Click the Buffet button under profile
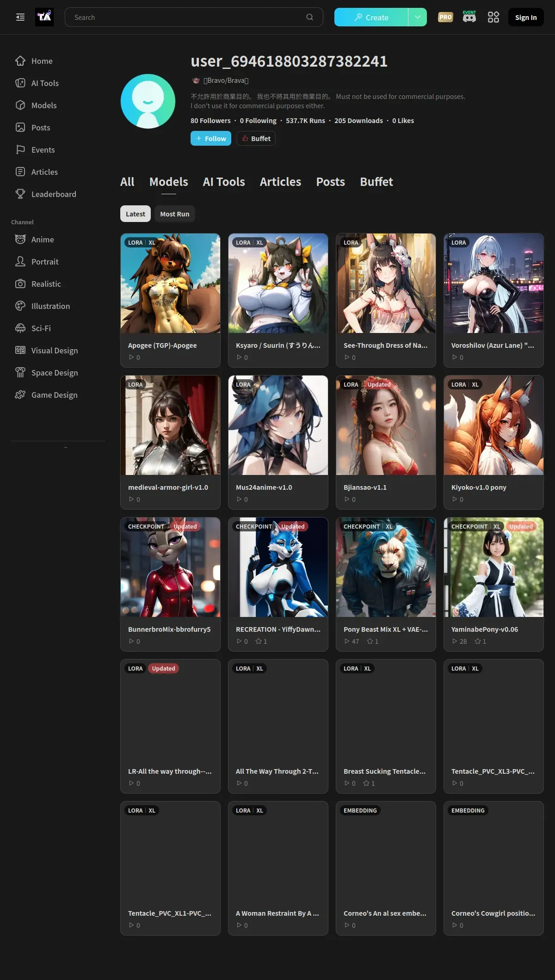This screenshot has height=980, width=555. click(256, 138)
